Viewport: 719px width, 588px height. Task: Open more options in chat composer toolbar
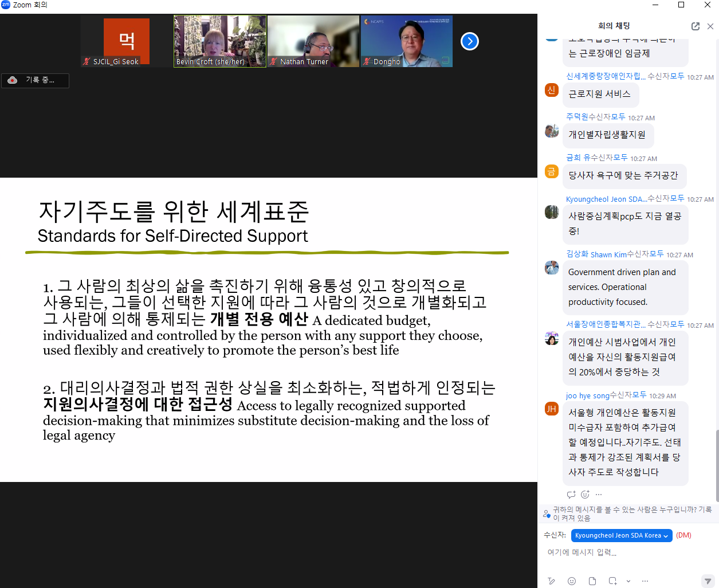point(645,581)
